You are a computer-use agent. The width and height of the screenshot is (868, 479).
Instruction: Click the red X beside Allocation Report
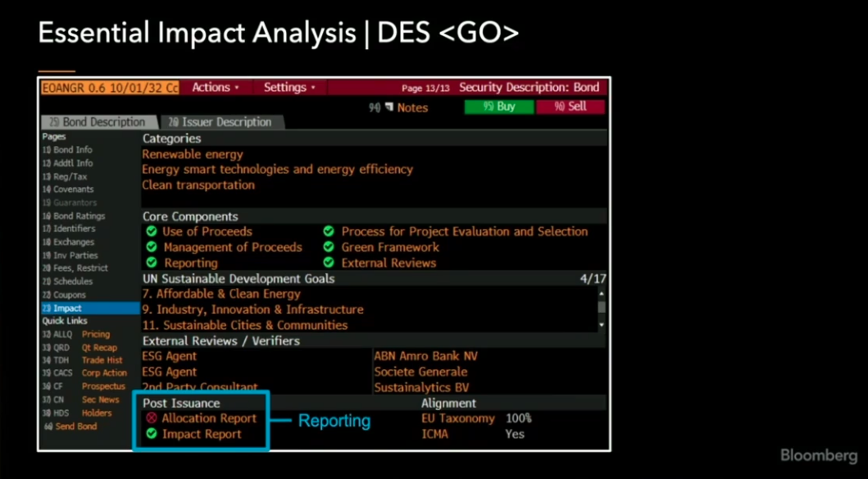[x=151, y=418]
